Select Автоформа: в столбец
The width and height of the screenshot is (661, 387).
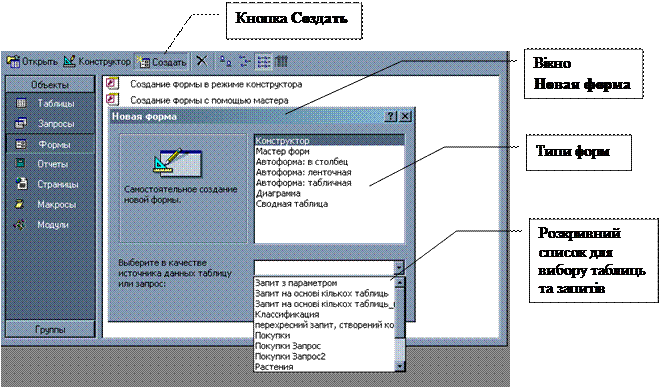point(329,161)
